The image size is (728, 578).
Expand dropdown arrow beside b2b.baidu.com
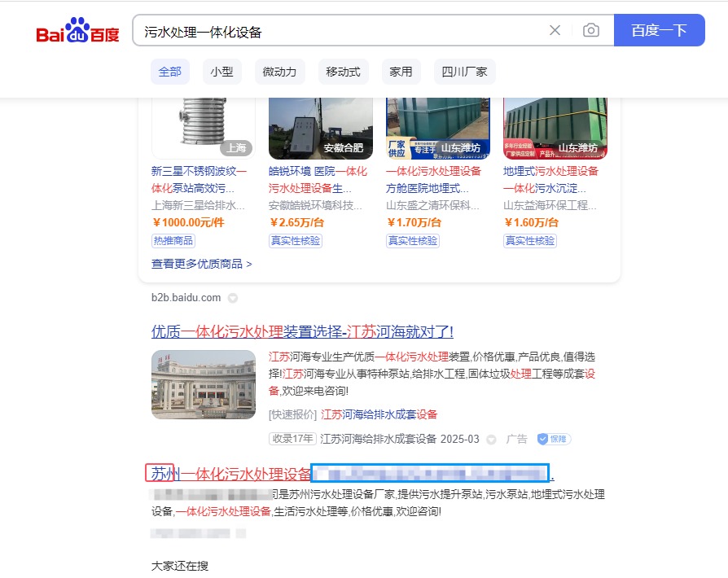[233, 298]
